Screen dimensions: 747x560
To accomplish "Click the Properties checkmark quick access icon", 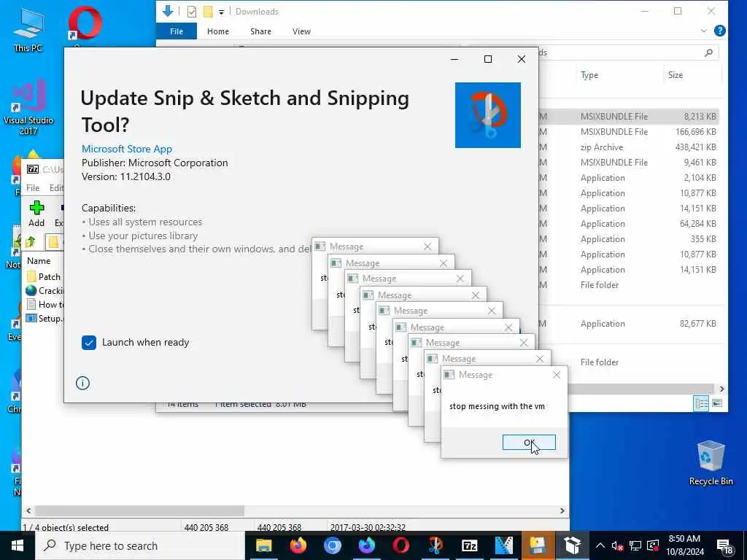I will point(192,12).
